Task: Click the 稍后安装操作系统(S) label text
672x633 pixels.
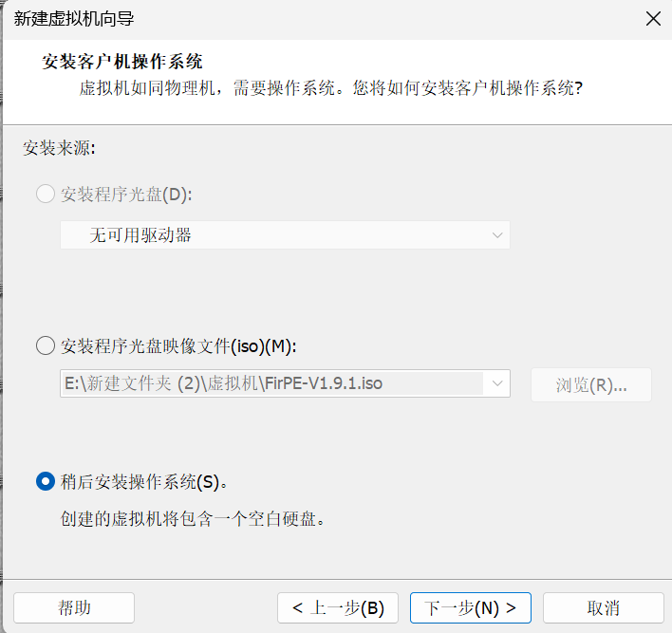Action: 144,482
